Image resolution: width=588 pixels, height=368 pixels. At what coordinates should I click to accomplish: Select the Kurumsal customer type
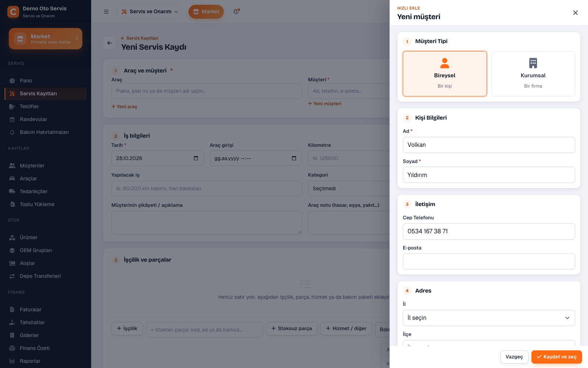coord(533,74)
